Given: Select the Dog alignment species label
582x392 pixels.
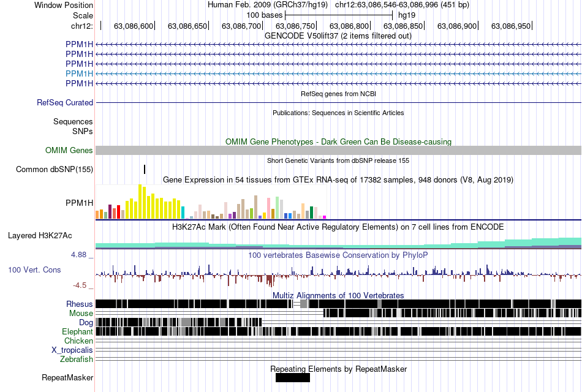Looking at the screenshot, I should click(86, 323).
